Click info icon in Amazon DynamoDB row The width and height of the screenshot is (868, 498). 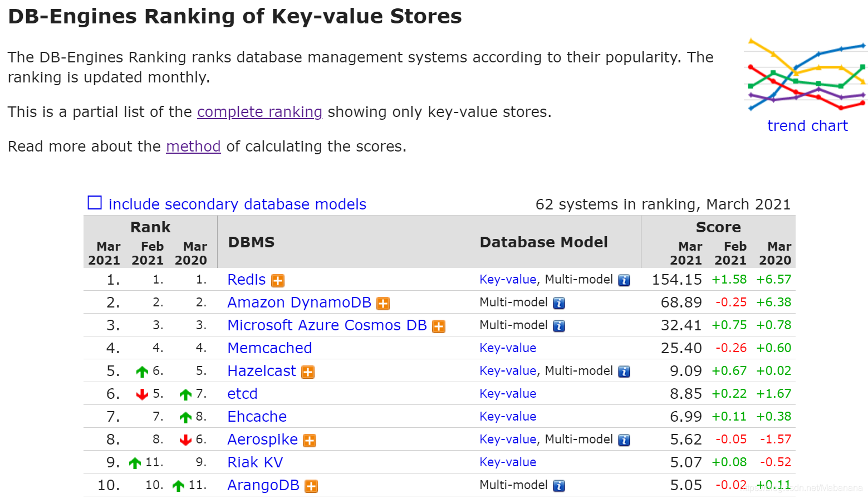tap(559, 303)
